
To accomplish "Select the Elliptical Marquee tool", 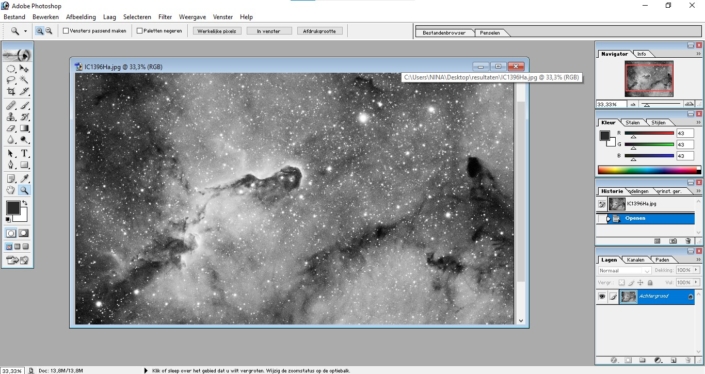I will 11,69.
